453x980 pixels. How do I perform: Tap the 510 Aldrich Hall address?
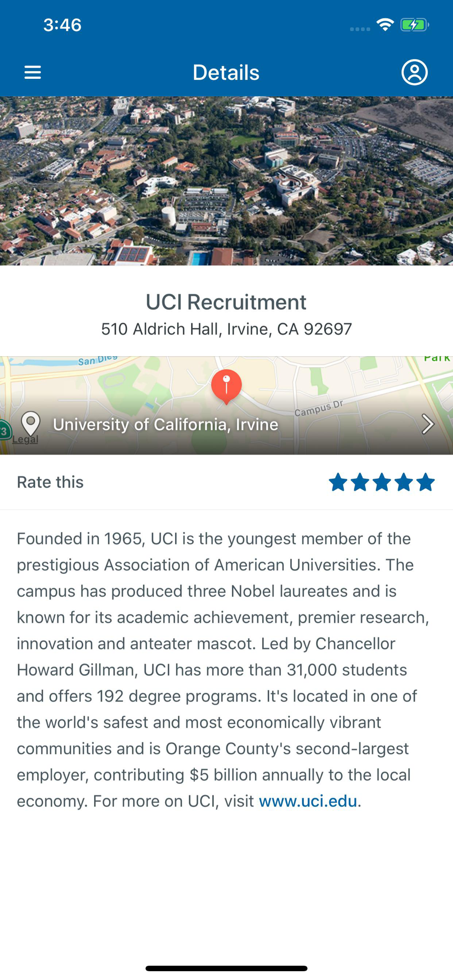pyautogui.click(x=226, y=329)
